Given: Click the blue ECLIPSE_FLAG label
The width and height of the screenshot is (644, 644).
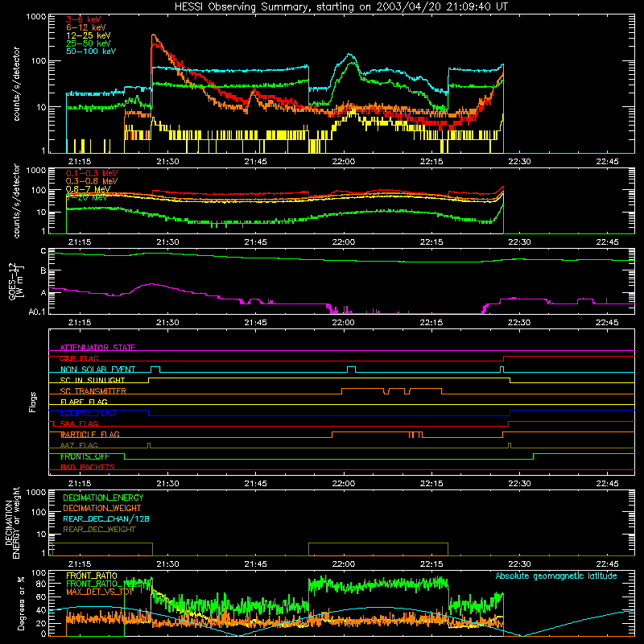Looking at the screenshot, I should point(88,413).
